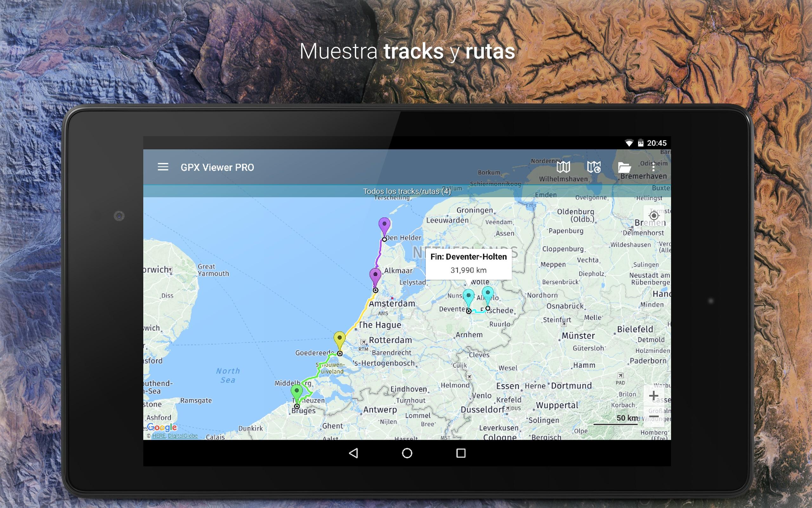The image size is (812, 508).
Task: Click the 50 km scale indicator
Action: click(616, 420)
